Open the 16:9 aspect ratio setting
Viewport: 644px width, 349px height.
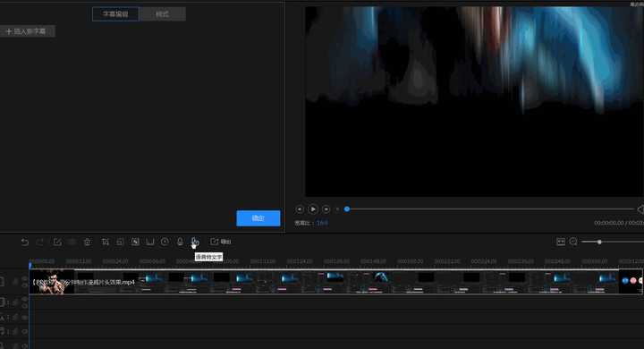pyautogui.click(x=322, y=223)
